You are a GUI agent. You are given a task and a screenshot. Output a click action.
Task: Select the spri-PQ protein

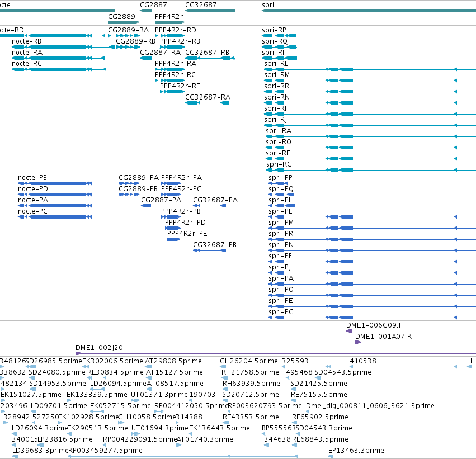[281, 189]
